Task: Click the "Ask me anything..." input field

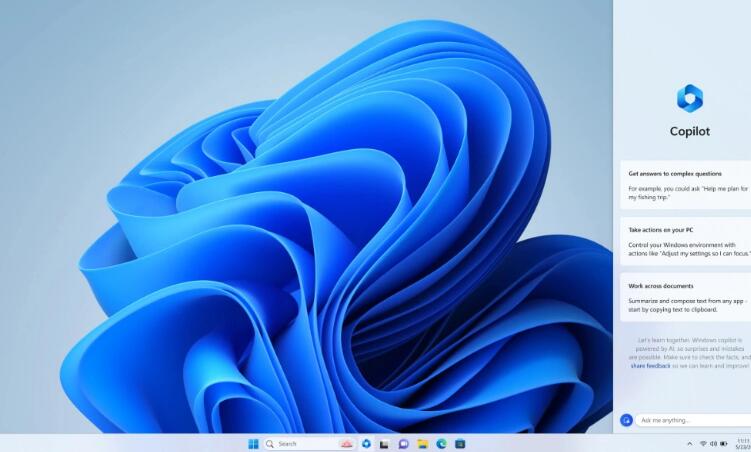Action: coord(692,420)
